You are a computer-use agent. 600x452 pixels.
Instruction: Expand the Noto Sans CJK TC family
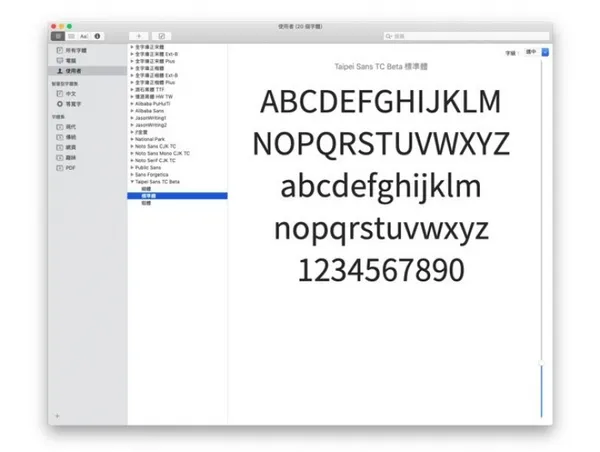(132, 146)
